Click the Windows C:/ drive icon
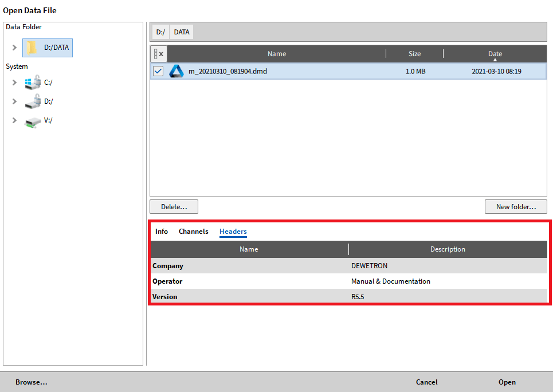Screen dimensions: 553x392 tap(33, 83)
